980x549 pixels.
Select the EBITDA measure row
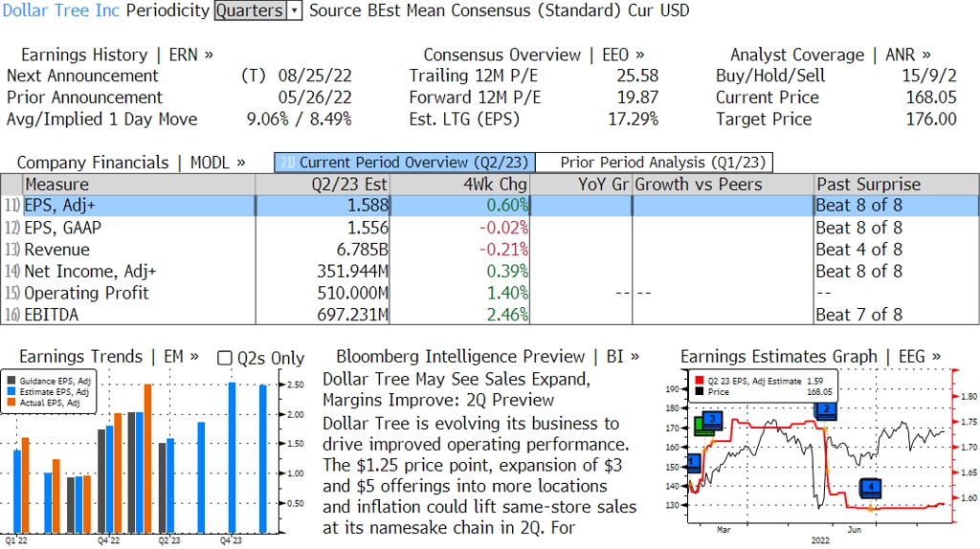(490, 315)
